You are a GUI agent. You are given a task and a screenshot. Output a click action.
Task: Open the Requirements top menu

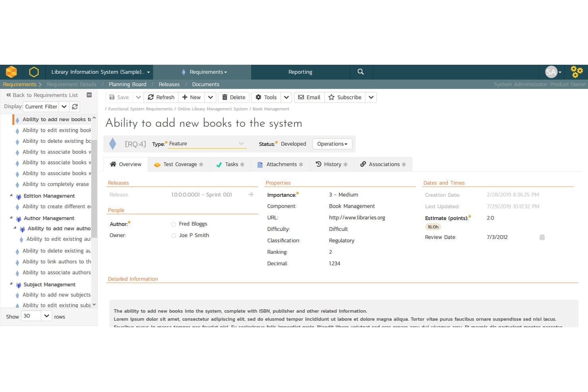coord(202,72)
